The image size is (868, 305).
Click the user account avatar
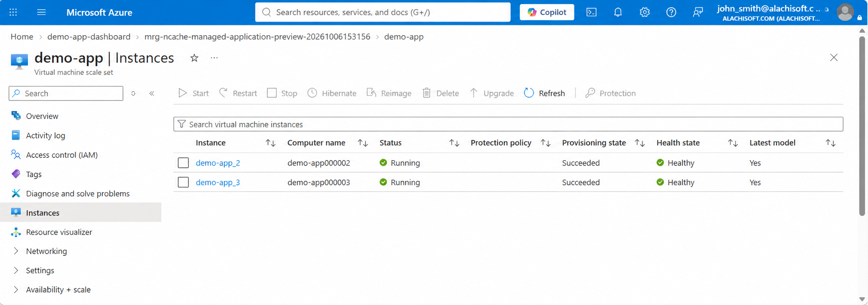(845, 12)
